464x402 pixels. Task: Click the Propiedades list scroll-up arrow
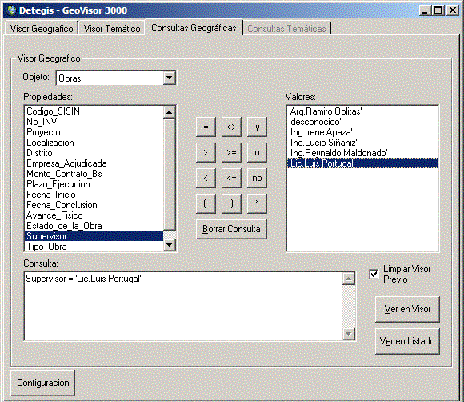click(x=169, y=112)
